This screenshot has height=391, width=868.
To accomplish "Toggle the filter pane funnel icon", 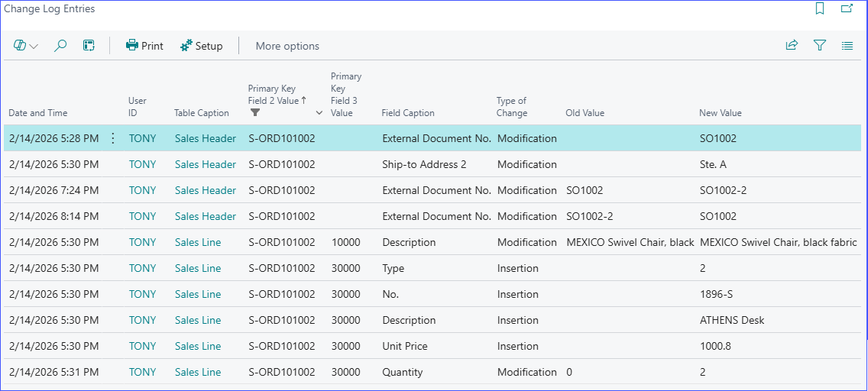I will 820,46.
